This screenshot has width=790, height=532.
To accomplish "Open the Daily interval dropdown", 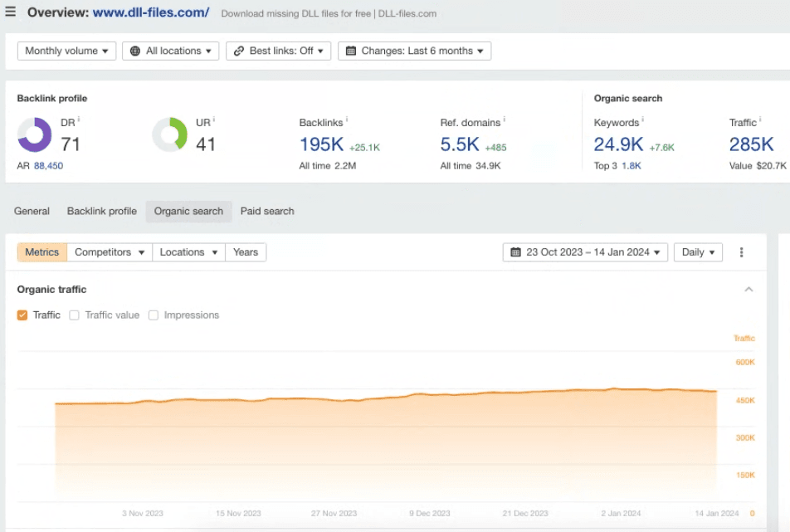I will [698, 252].
